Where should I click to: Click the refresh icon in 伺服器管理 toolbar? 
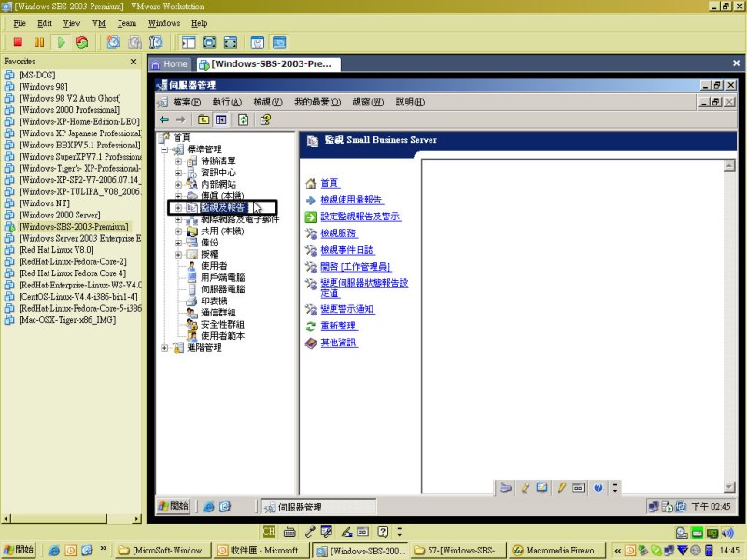[x=243, y=119]
